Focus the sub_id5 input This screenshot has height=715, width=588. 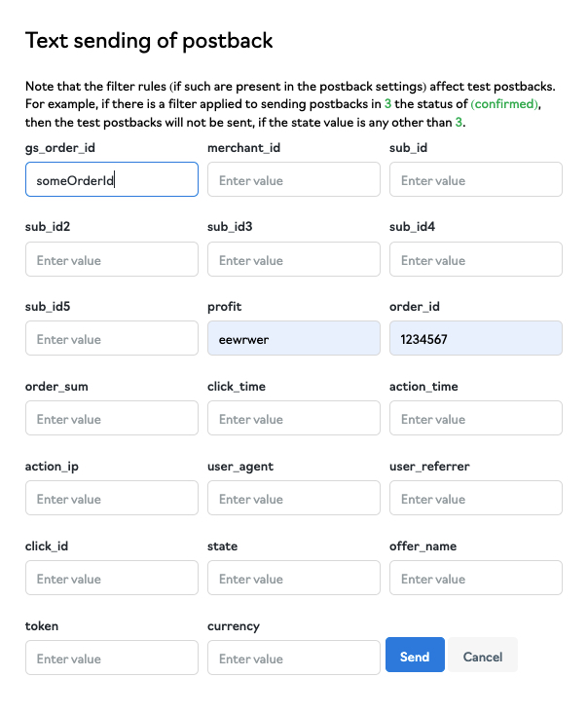(x=112, y=338)
